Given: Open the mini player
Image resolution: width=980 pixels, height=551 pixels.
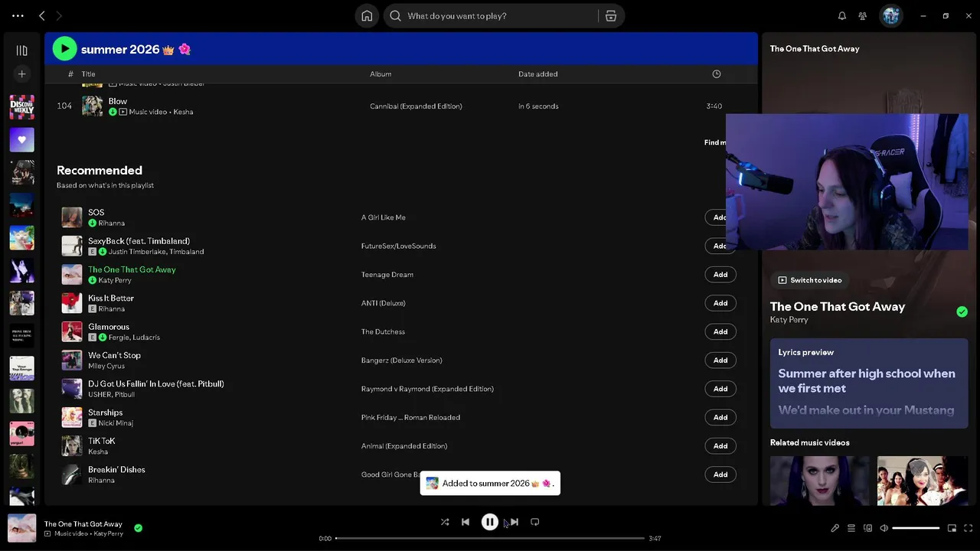Looking at the screenshot, I should tap(952, 528).
